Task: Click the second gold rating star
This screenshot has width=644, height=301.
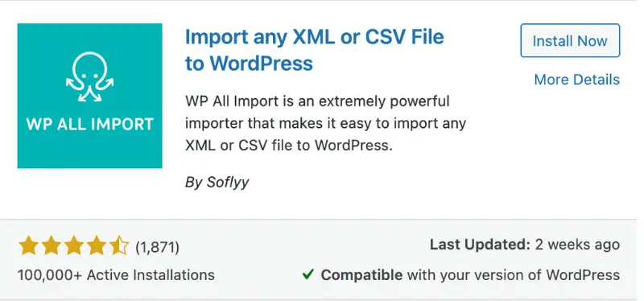Action: click(x=51, y=246)
